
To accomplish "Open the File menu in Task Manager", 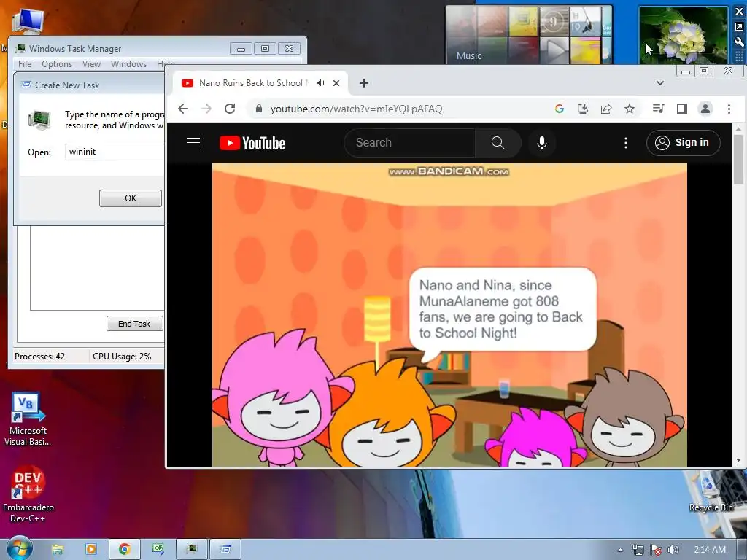I will [x=25, y=64].
